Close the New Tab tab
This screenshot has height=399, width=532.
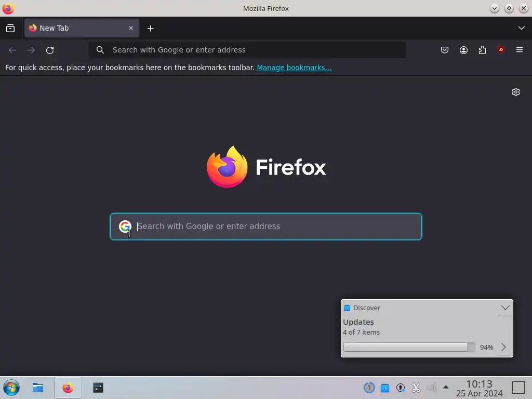[x=131, y=28]
